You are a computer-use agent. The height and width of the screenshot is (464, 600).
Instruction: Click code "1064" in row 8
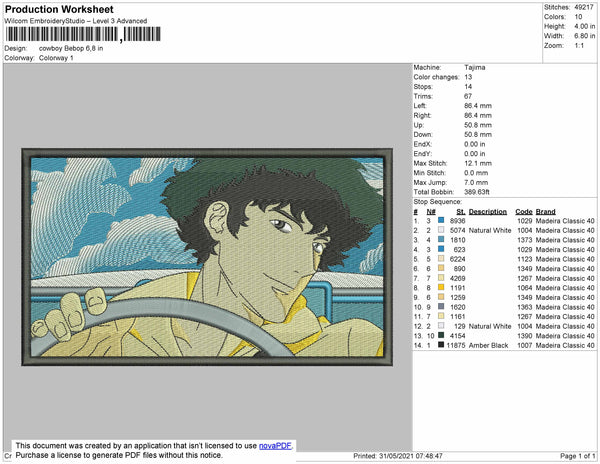coord(525,288)
